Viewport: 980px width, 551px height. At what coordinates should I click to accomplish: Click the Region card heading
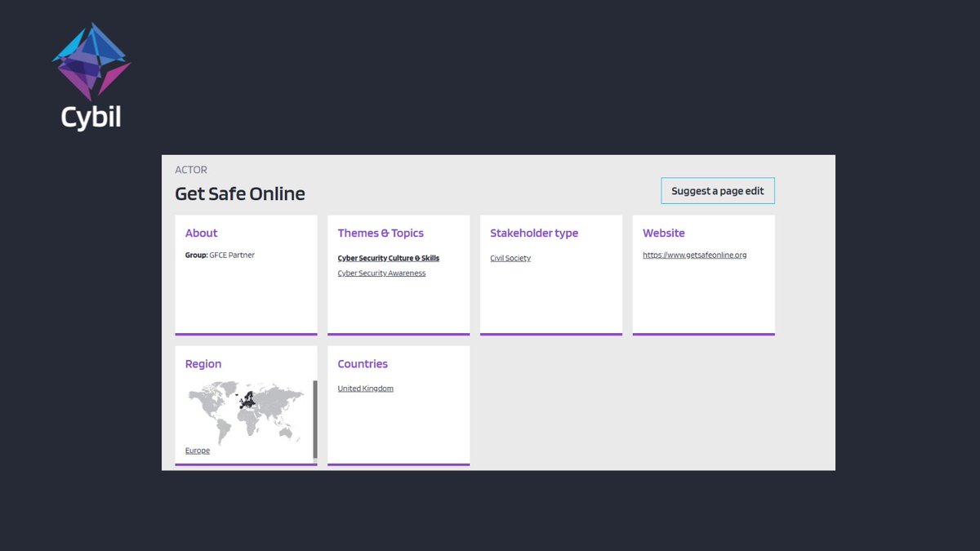203,363
